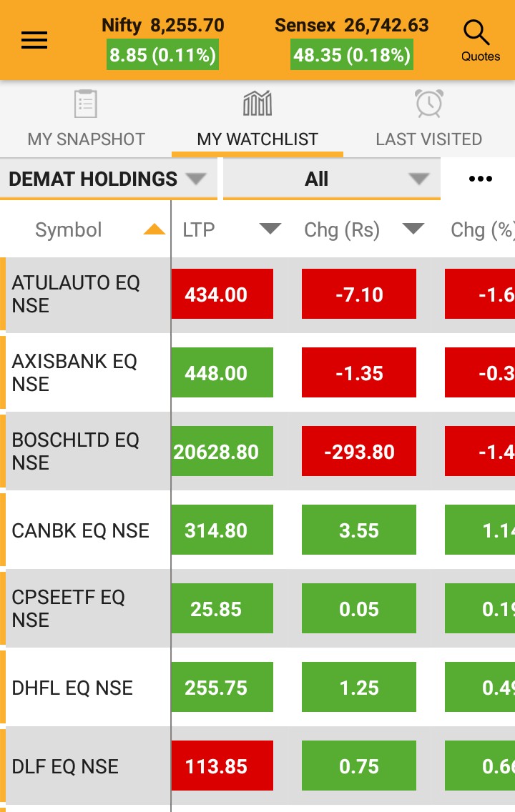
Task: Tap DLF LTP 113.85 red cell
Action: [222, 766]
